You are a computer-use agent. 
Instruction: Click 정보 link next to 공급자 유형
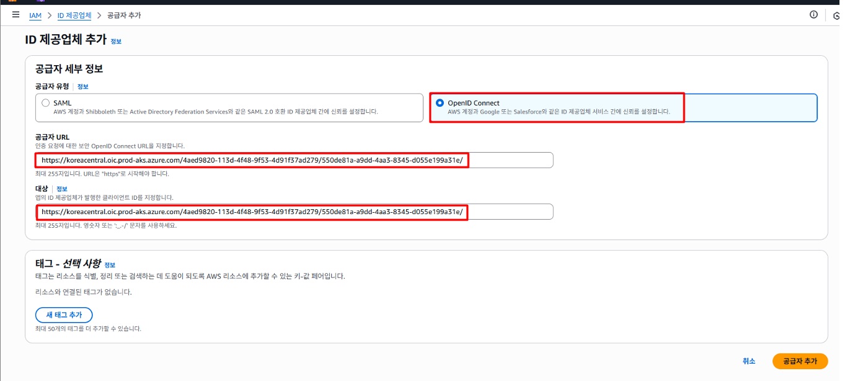(82, 86)
